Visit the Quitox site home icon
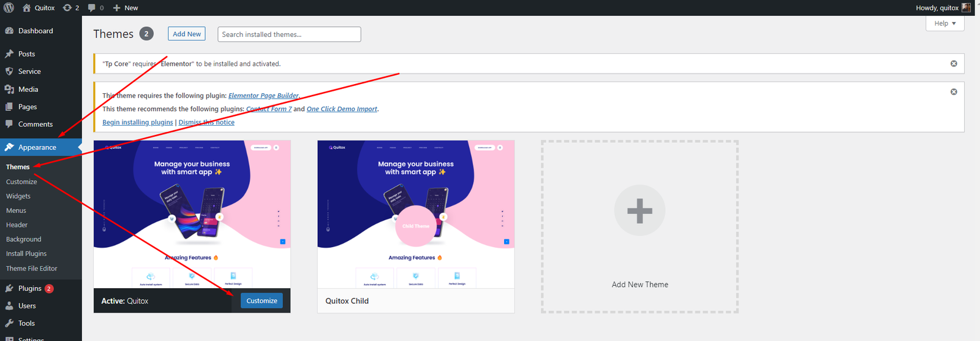 pos(27,8)
